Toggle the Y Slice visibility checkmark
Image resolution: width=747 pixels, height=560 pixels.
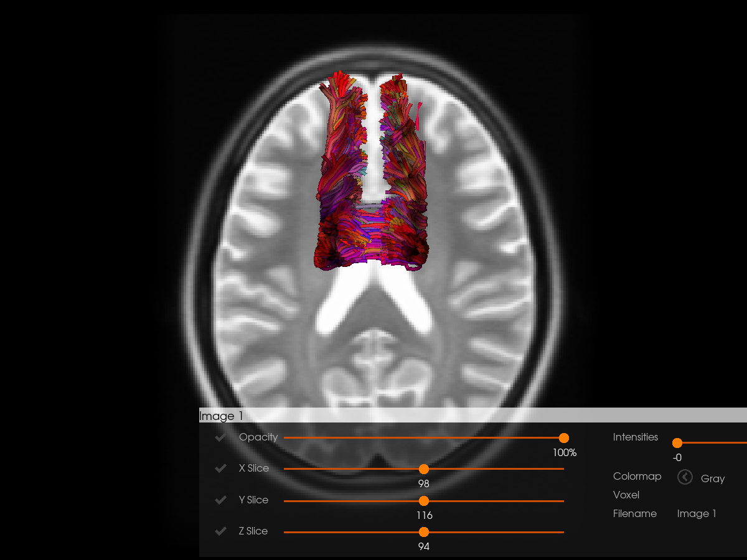[220, 500]
